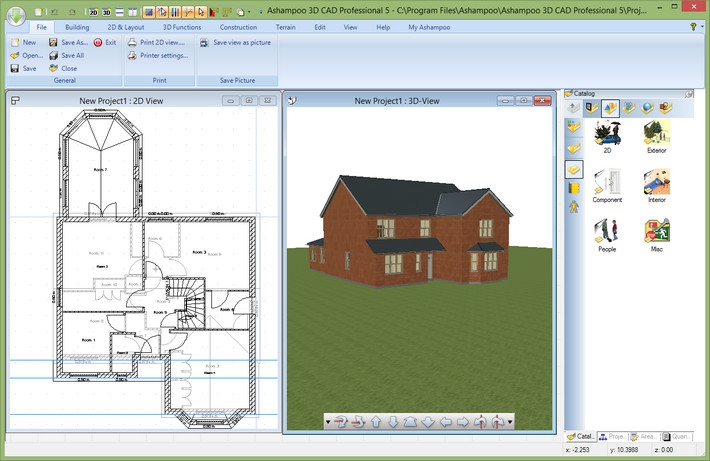Select the Interior catalog category
Screen dimensions: 710x461
pyautogui.click(x=656, y=183)
